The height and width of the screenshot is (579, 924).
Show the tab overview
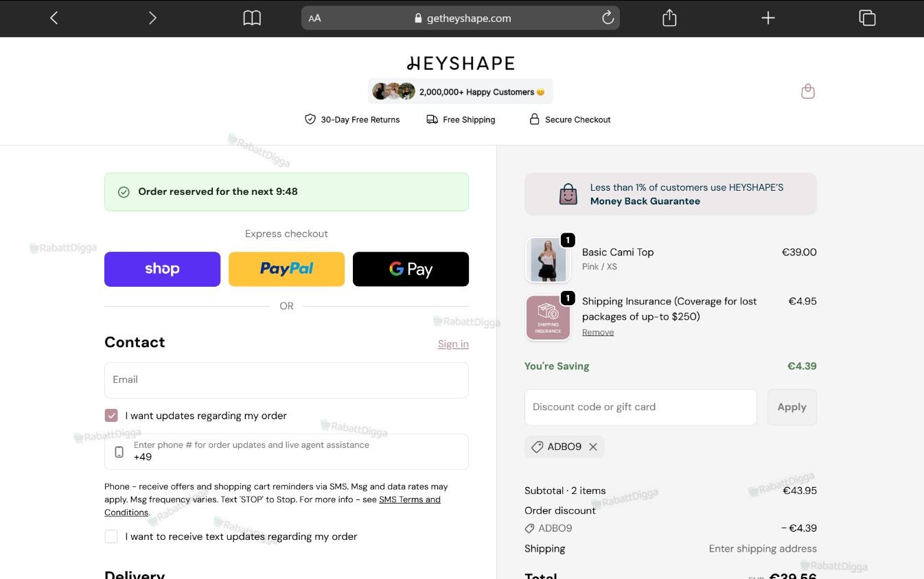click(x=867, y=18)
